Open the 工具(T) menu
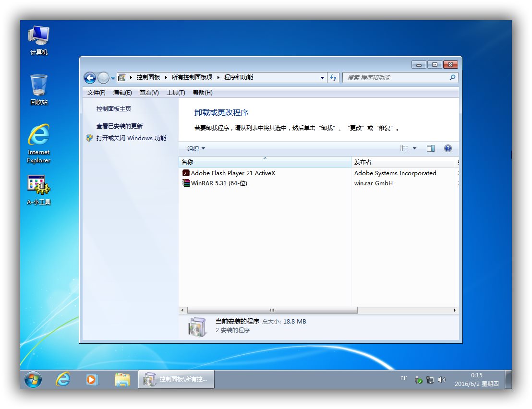Viewport: 532px width, 409px height. 176,93
